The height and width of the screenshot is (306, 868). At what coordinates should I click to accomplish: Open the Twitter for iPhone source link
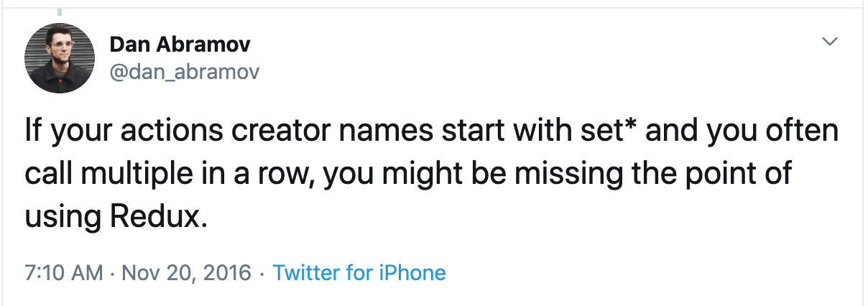(359, 273)
